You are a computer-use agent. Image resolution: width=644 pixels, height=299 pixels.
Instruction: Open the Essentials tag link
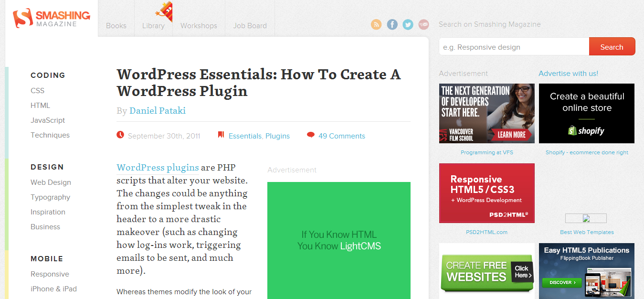(x=245, y=136)
